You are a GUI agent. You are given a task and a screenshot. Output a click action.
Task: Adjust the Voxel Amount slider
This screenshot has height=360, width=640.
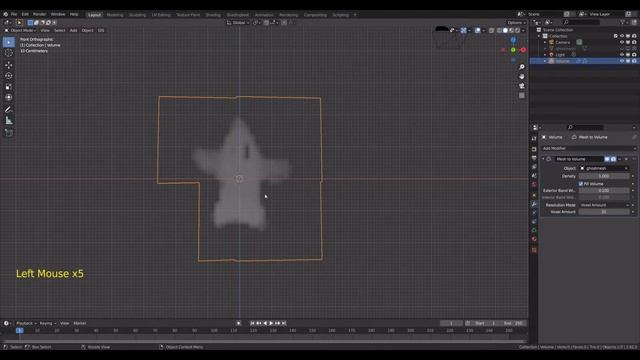pos(604,212)
